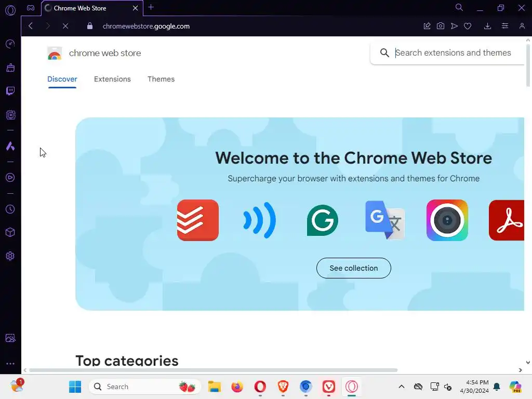Show hidden system tray icons chevron
Screen dimensions: 532x399
click(402, 387)
